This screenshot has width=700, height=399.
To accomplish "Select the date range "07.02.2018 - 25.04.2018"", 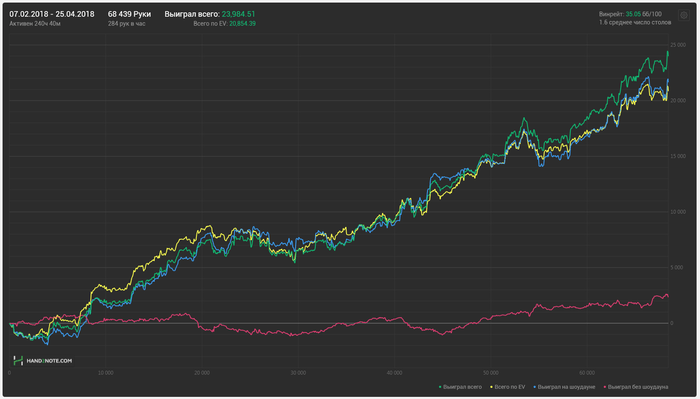I will tap(52, 14).
